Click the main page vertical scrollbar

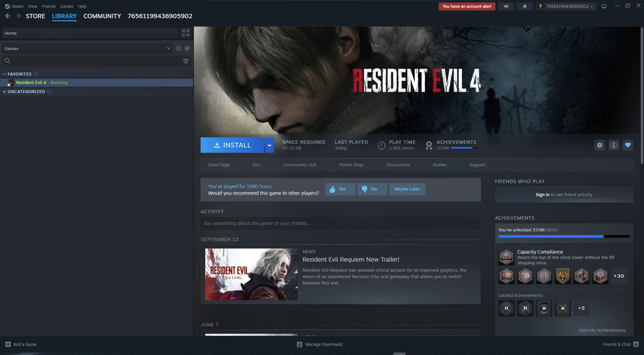tap(642, 96)
